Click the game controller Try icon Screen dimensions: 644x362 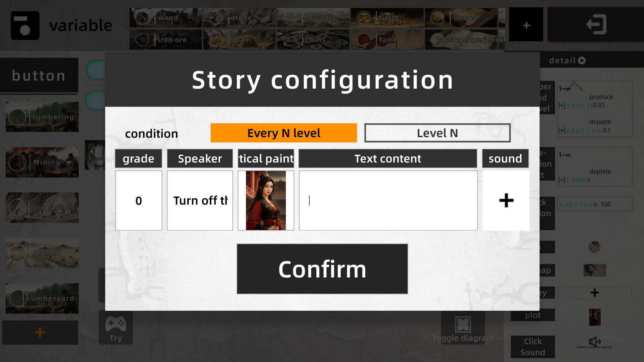point(116,324)
